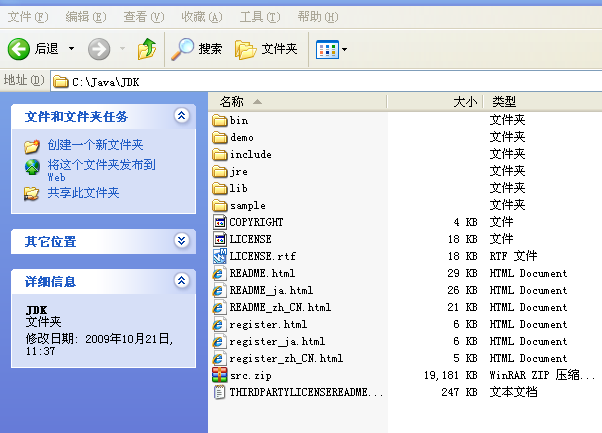602x433 pixels.
Task: Open the 文件(F) menu
Action: (28, 17)
